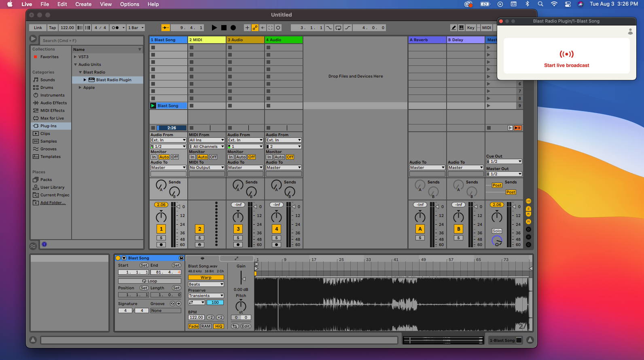This screenshot has width=644, height=360.
Task: Toggle Back to Arrangement orange button
Action: pos(518,128)
